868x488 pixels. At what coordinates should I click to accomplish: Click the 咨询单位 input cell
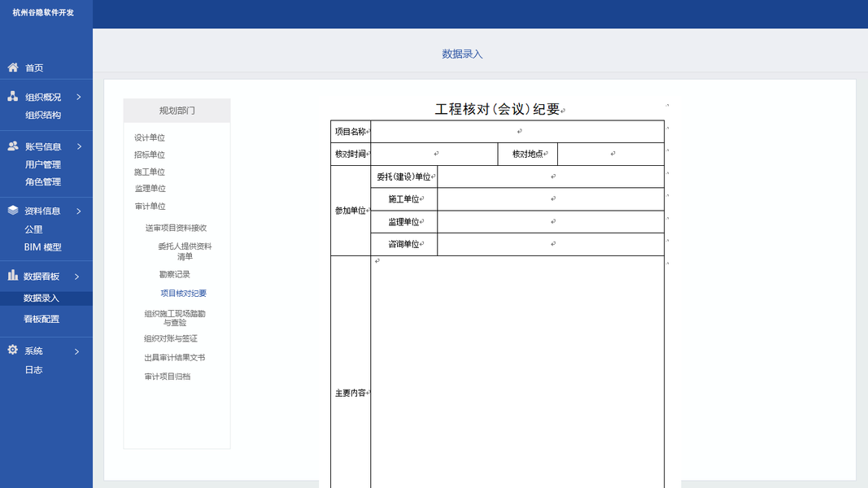[x=551, y=244]
